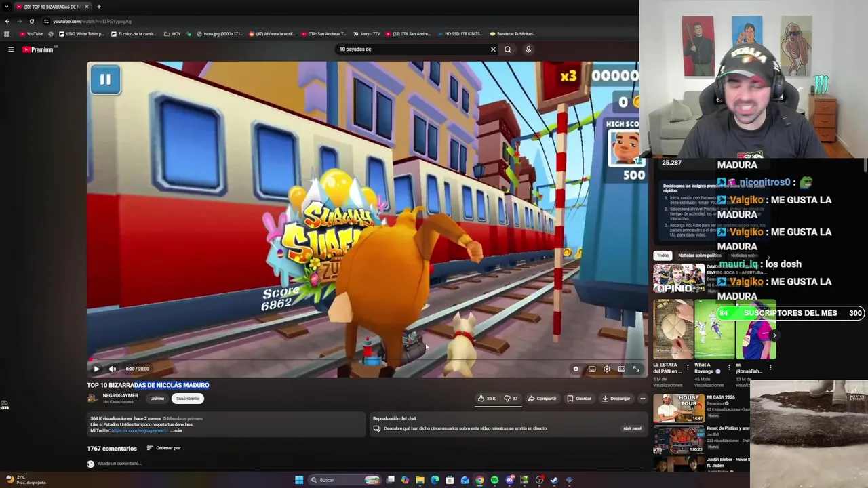Image resolution: width=868 pixels, height=488 pixels.
Task: Mute the video volume speaker icon
Action: [113, 369]
